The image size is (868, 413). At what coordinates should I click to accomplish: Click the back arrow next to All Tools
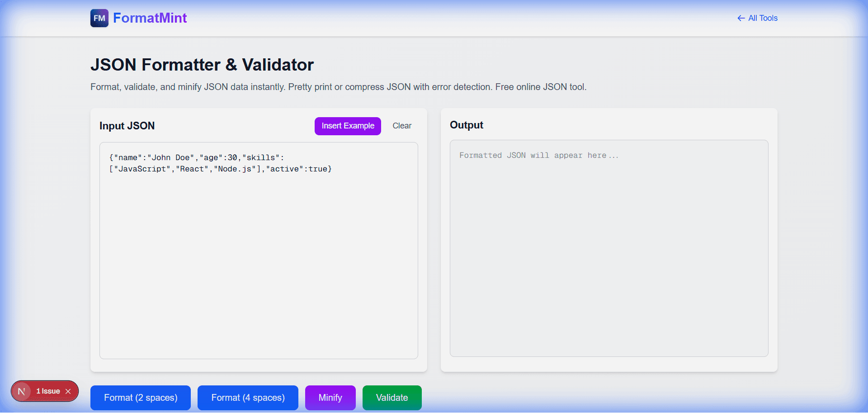[x=741, y=18]
